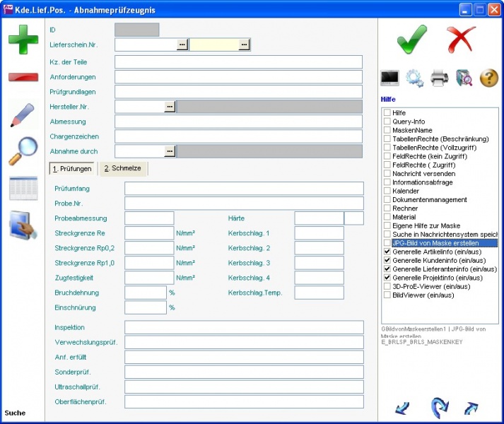Select JPG-Bild von Maske erstellen entry
504x424 pixels.
(444, 243)
